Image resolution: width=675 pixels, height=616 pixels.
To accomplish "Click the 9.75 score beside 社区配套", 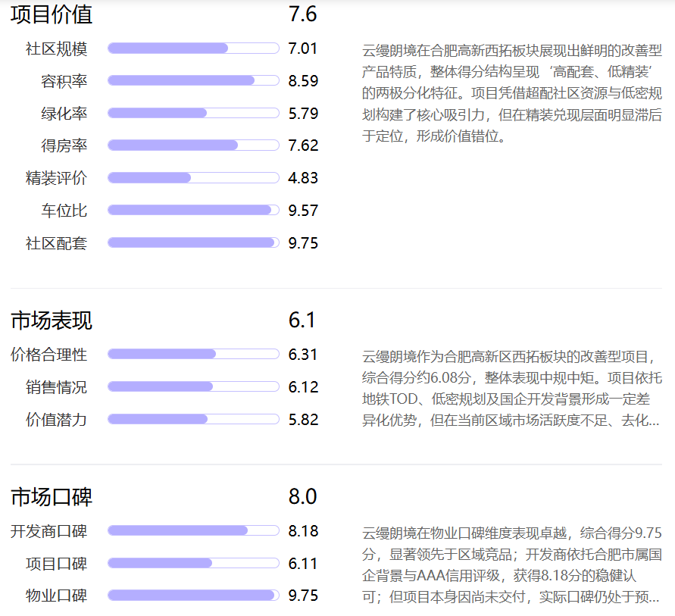I will coord(303,242).
